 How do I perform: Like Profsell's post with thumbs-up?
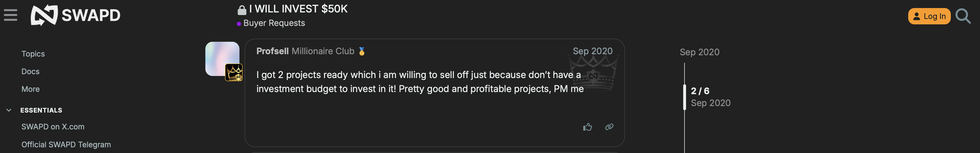[x=587, y=127]
